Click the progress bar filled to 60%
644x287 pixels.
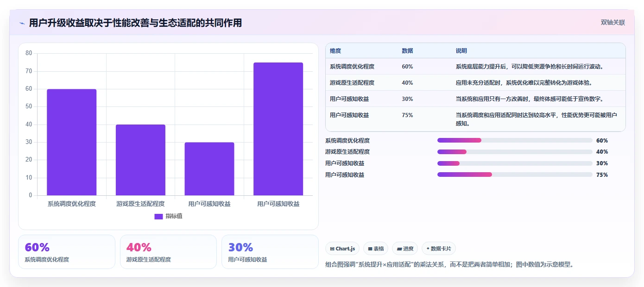point(515,140)
